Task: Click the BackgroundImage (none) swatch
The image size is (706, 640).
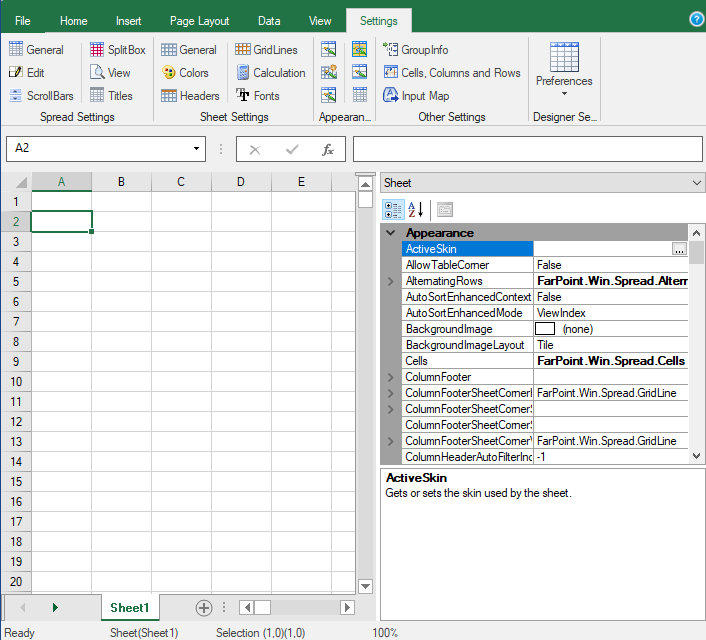Action: [x=544, y=329]
